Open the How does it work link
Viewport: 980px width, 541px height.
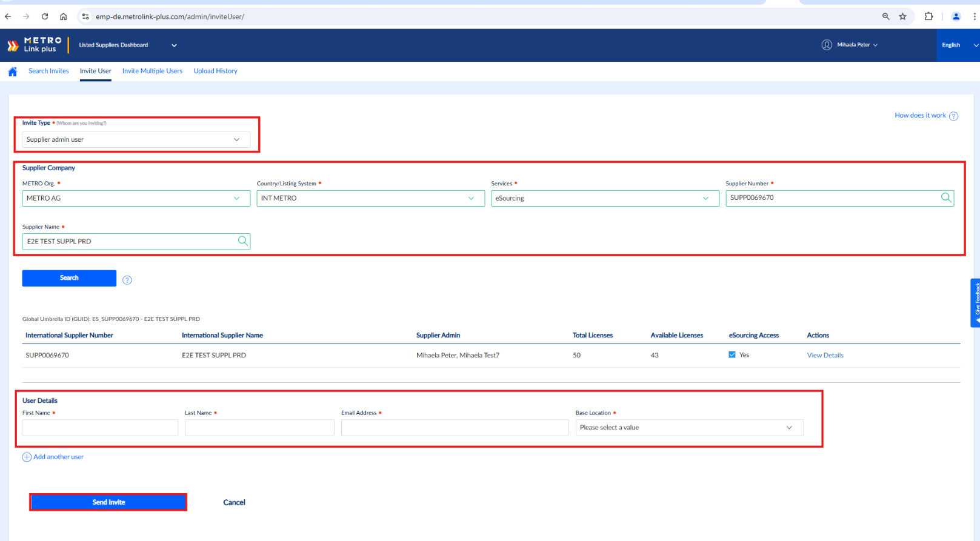pos(920,115)
